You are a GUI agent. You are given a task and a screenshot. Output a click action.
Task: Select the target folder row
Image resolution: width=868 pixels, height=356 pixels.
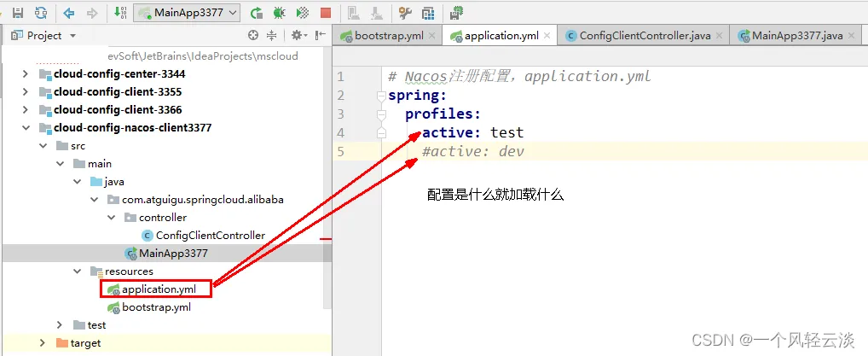166,343
